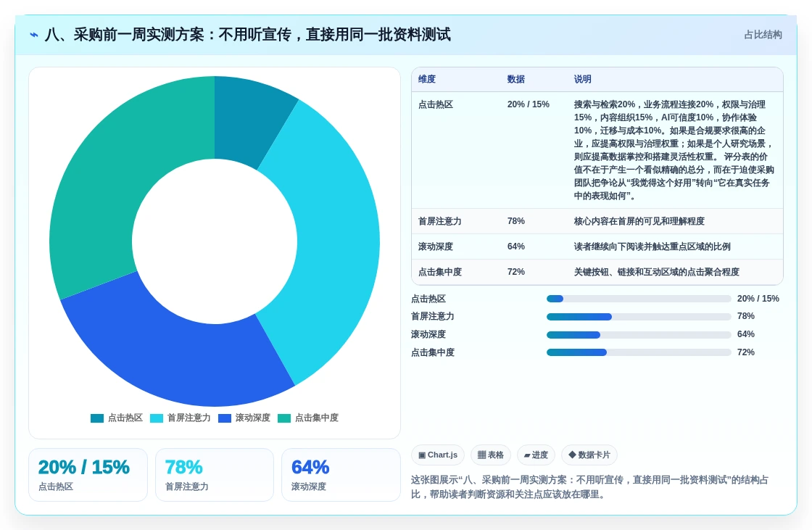Viewport: 812px width, 530px height.
Task: Click the 滚动深度 progress bar
Action: 639,335
